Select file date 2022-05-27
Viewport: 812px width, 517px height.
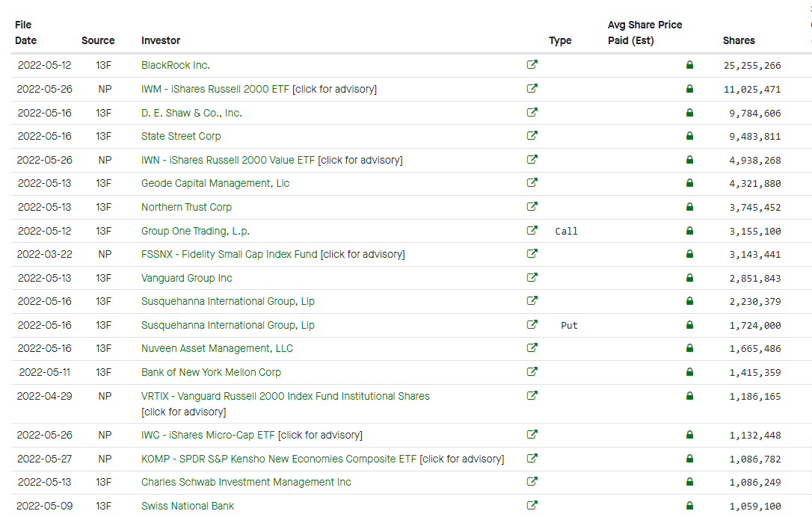[x=45, y=459]
